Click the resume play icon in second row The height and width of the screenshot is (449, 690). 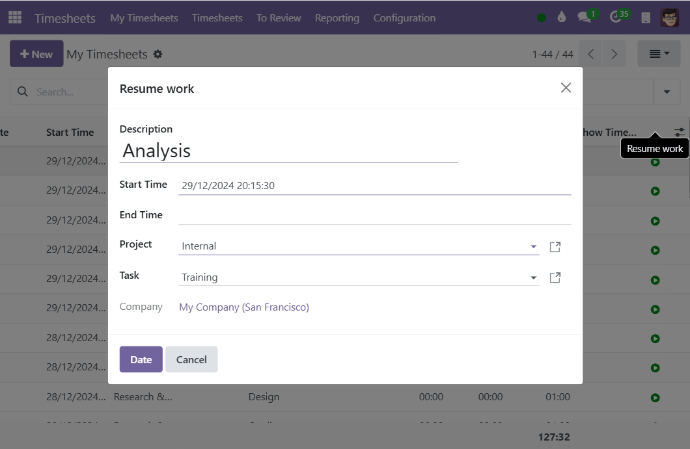pyautogui.click(x=655, y=191)
